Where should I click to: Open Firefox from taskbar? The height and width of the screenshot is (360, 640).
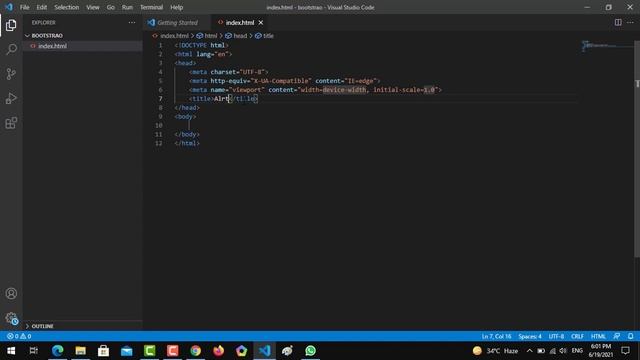point(218,351)
